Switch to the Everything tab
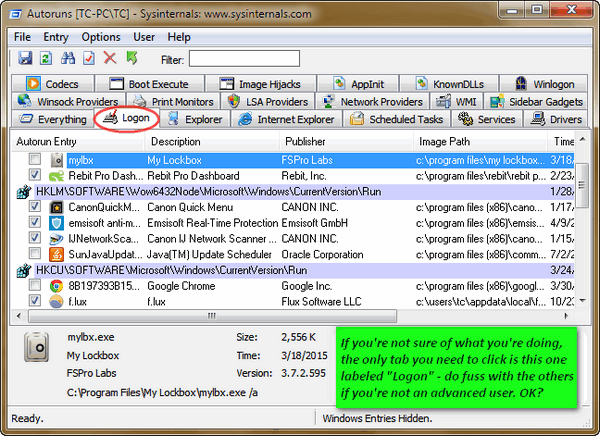Image resolution: width=600 pixels, height=436 pixels. point(53,119)
